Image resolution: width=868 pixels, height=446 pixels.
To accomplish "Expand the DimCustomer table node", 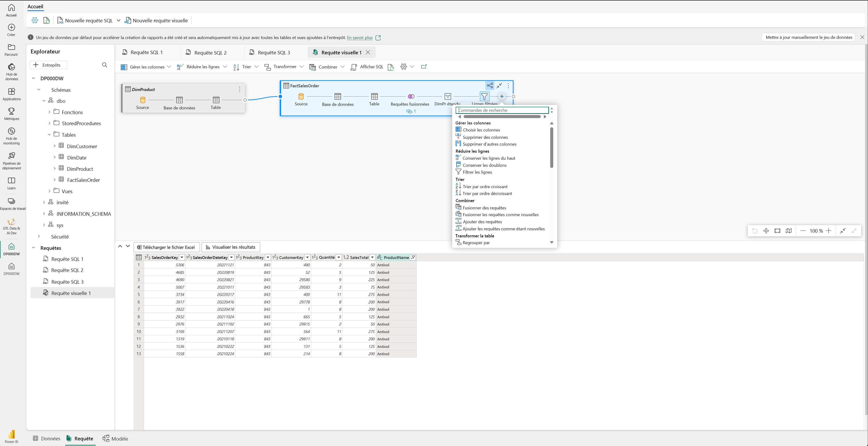I will pos(55,146).
